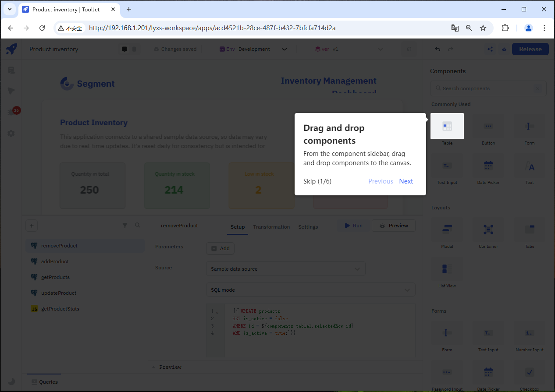Open the inspector icon in left sidebar
The height and width of the screenshot is (392, 555).
pos(11,91)
